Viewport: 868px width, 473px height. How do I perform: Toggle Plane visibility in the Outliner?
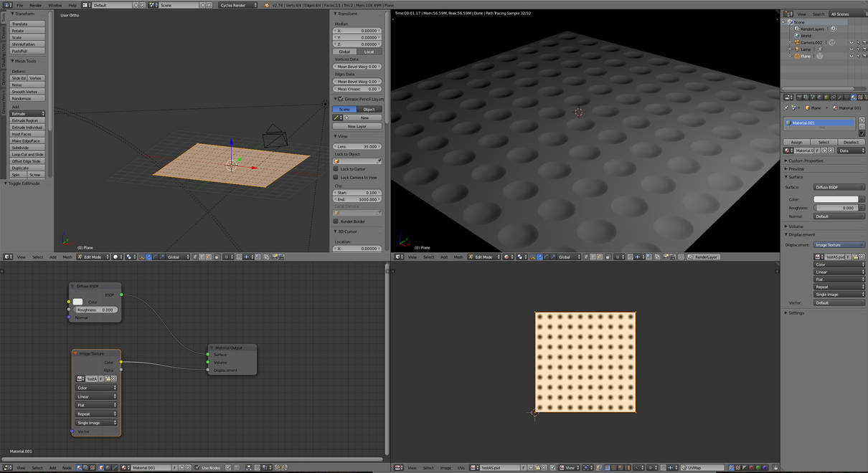[x=852, y=56]
